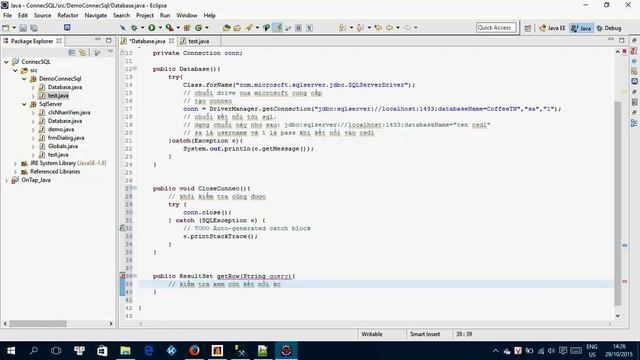This screenshot has height=360, width=640.
Task: Click the Save All toolbar icon
Action: 34,28
